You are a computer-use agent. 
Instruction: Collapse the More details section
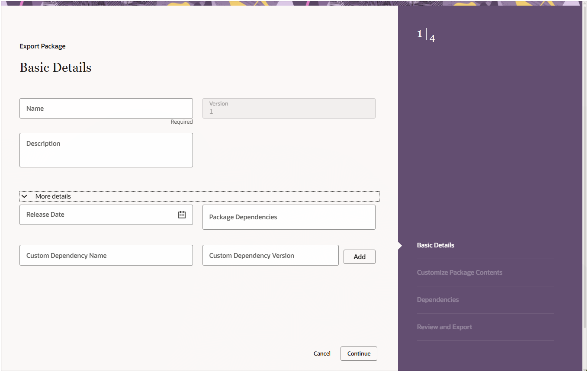(x=199, y=196)
